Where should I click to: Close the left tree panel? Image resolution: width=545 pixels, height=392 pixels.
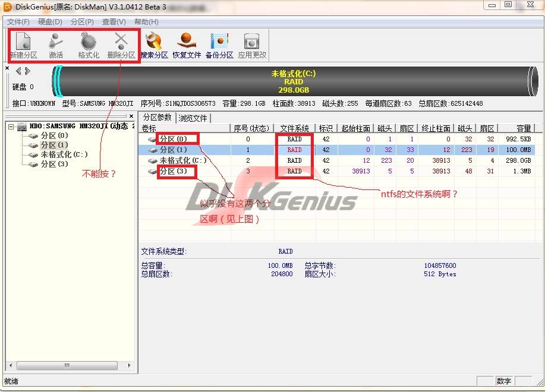[131, 116]
